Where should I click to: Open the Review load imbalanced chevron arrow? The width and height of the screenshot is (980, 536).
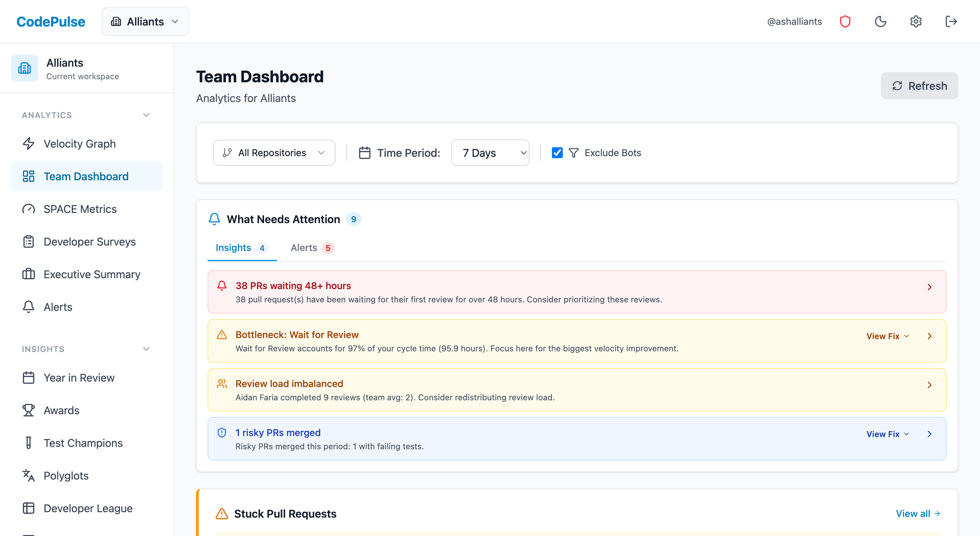929,385
